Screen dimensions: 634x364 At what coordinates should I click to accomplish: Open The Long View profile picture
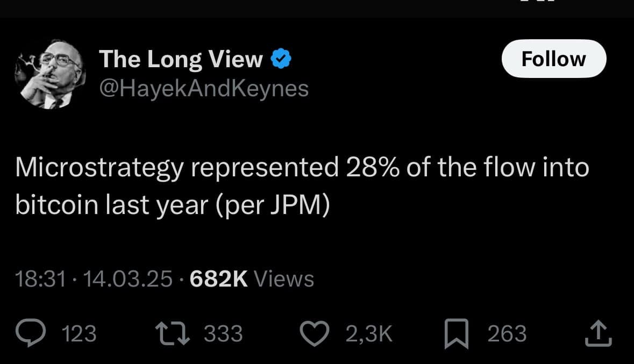(x=51, y=74)
